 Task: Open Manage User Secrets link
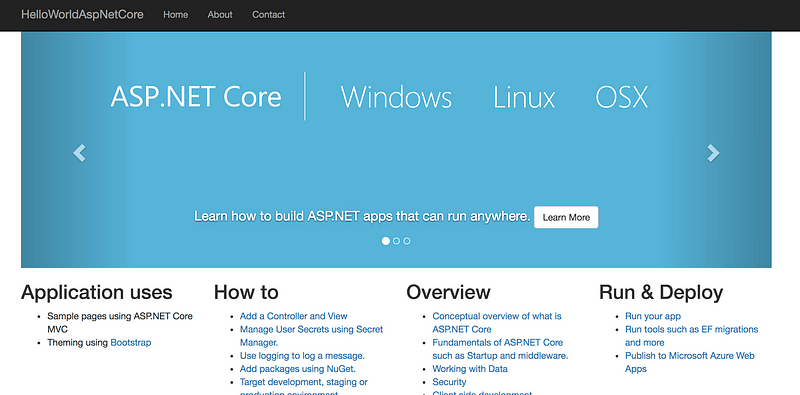(311, 336)
